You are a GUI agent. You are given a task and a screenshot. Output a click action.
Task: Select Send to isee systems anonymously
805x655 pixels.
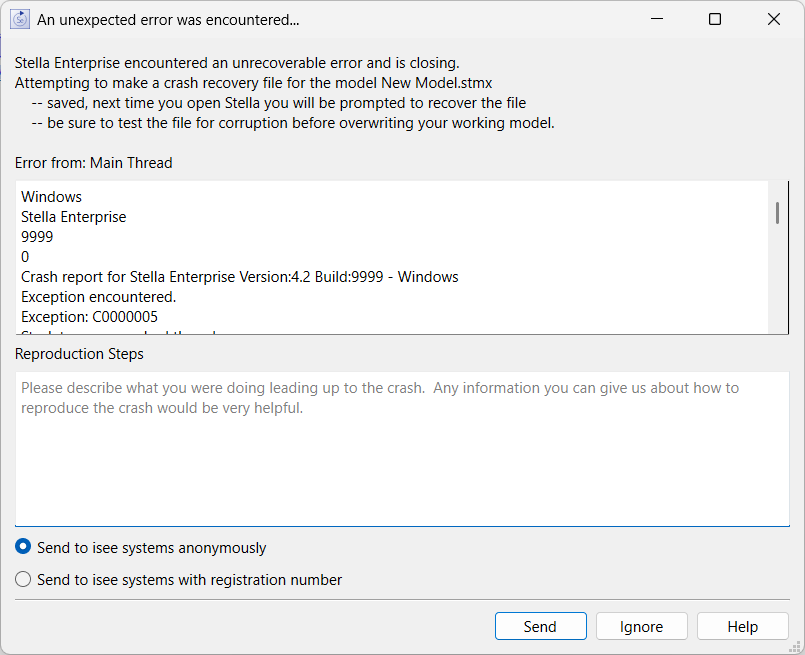(23, 547)
